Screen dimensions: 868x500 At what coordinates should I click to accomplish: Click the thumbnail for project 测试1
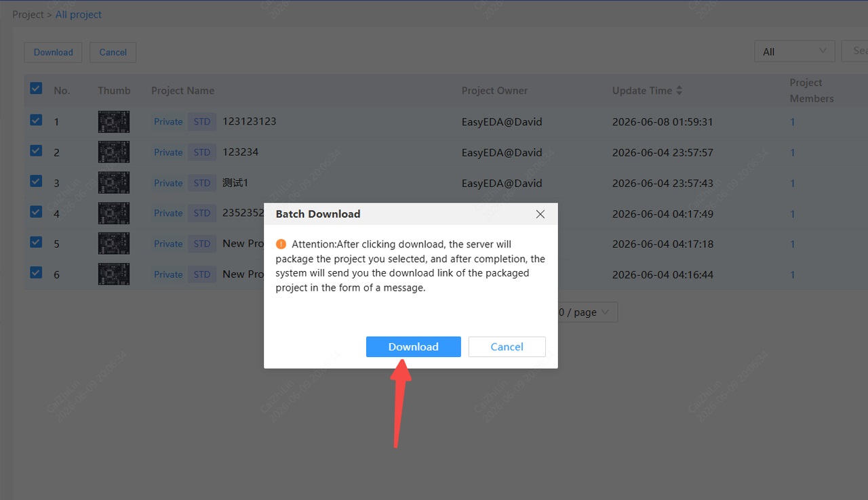click(x=113, y=183)
